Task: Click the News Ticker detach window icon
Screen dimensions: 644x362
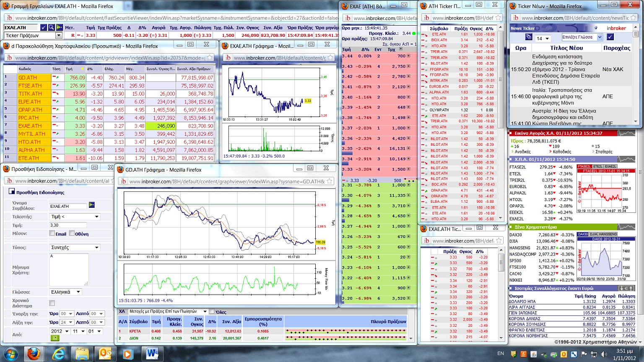Action: [529, 37]
